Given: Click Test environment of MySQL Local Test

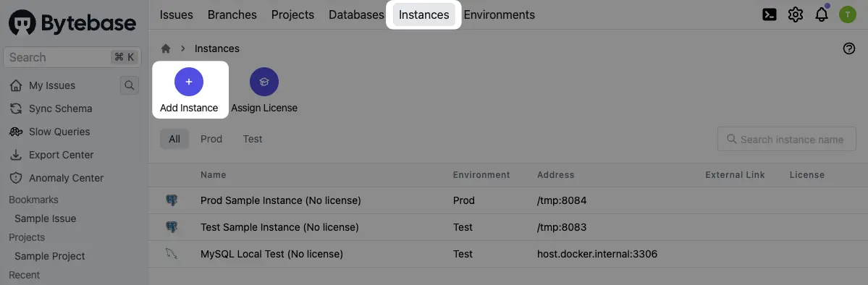Looking at the screenshot, I should point(463,254).
